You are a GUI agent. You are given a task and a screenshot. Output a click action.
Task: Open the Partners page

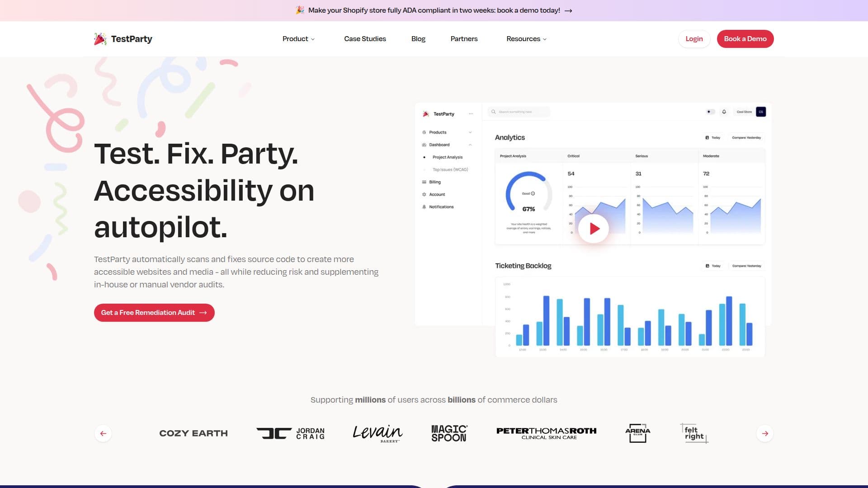click(x=464, y=39)
